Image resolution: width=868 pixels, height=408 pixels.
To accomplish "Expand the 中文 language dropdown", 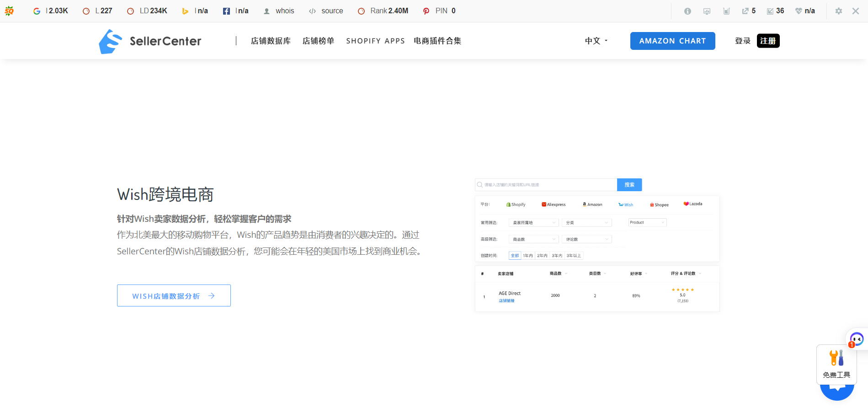I will point(596,41).
